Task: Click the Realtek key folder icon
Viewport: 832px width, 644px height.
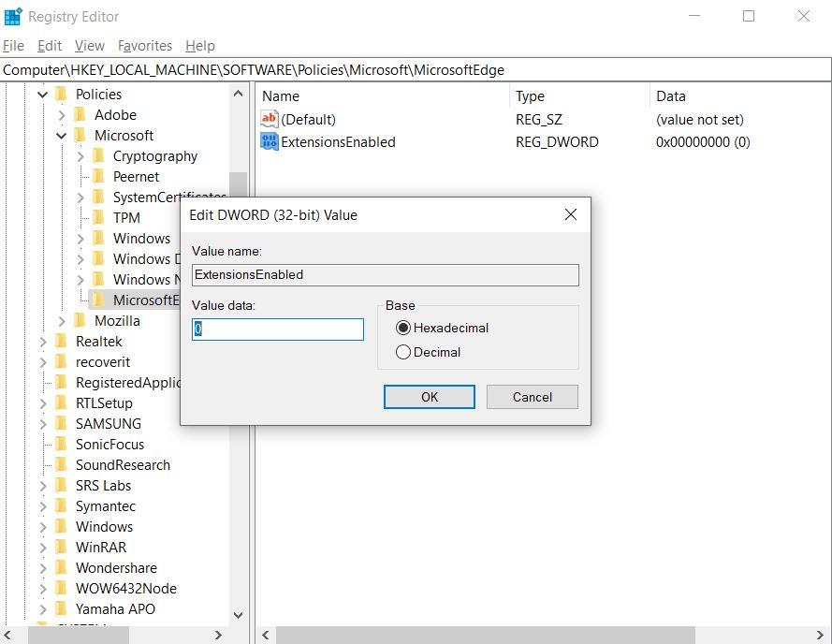Action: [62, 342]
